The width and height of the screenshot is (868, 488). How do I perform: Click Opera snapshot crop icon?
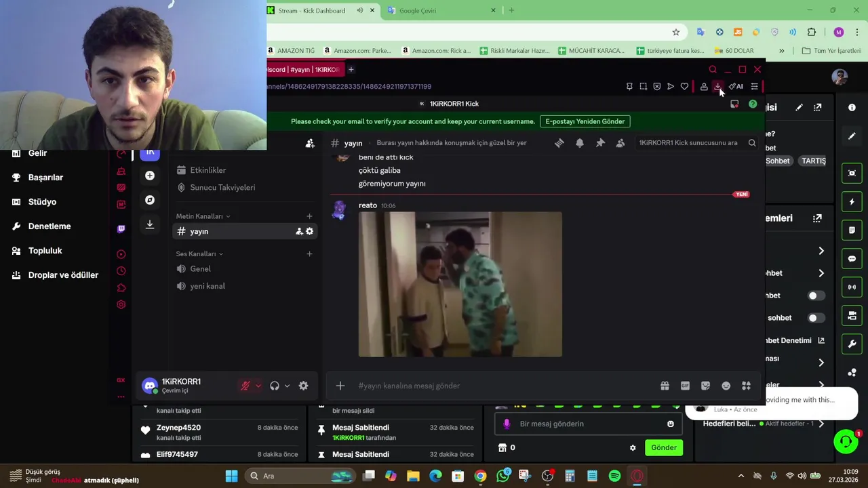[x=643, y=87]
